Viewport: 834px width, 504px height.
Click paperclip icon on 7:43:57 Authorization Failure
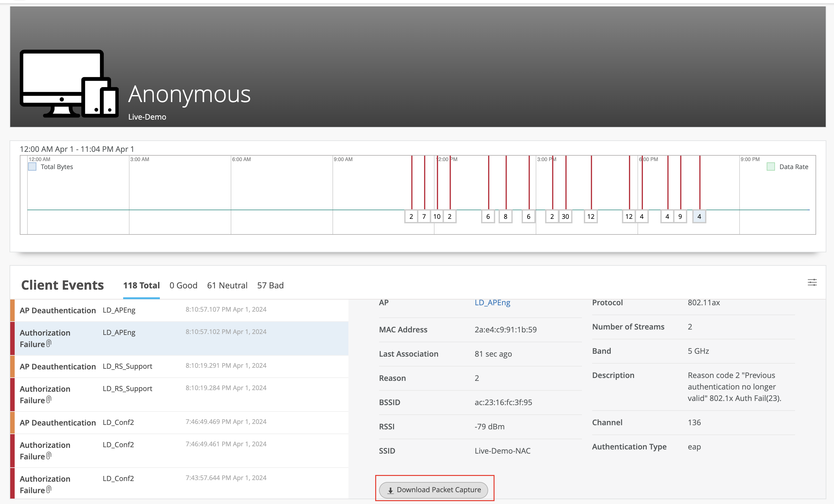click(x=49, y=489)
